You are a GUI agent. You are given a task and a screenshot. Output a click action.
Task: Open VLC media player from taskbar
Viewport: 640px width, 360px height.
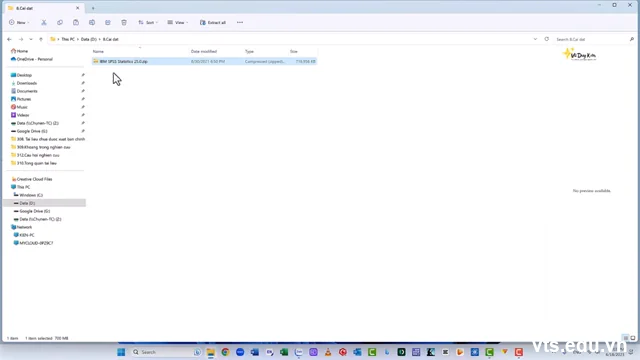pyautogui.click(x=328, y=352)
